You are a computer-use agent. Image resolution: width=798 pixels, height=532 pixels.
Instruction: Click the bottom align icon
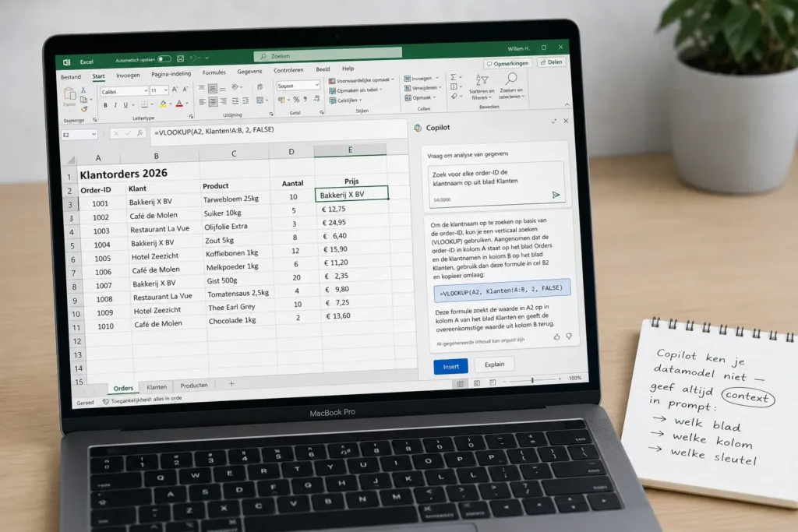223,89
